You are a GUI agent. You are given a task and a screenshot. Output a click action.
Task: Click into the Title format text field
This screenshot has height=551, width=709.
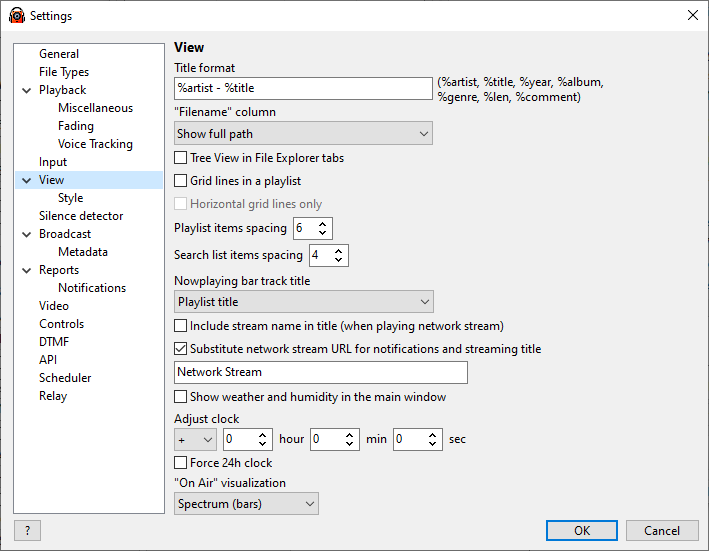303,88
